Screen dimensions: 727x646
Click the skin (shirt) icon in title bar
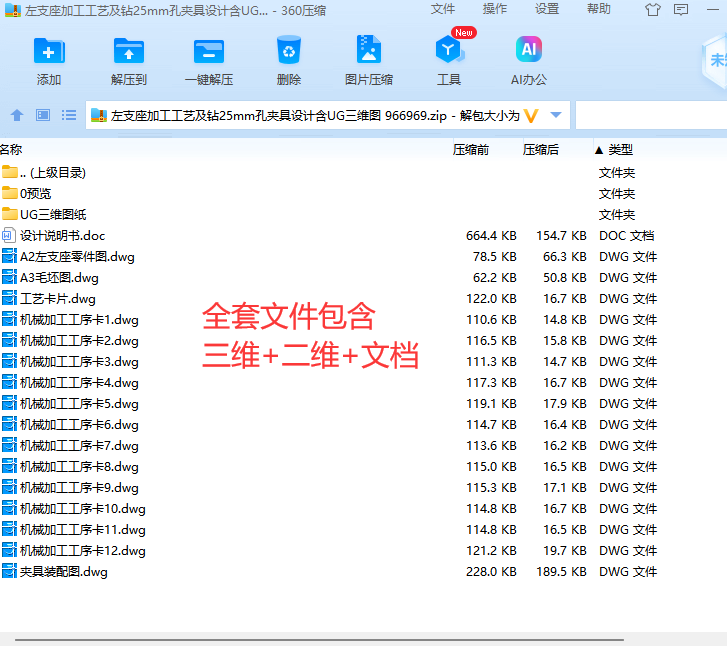pyautogui.click(x=653, y=10)
